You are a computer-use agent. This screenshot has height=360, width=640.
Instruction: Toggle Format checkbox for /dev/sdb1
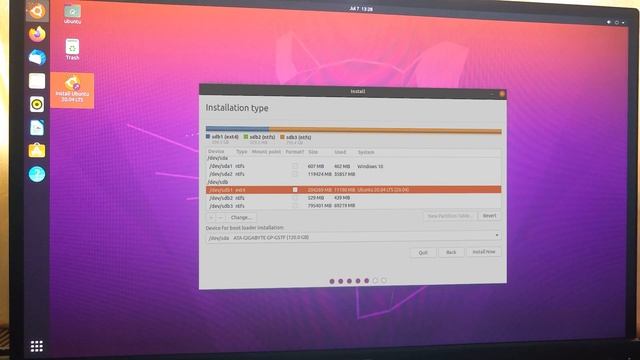(x=295, y=190)
